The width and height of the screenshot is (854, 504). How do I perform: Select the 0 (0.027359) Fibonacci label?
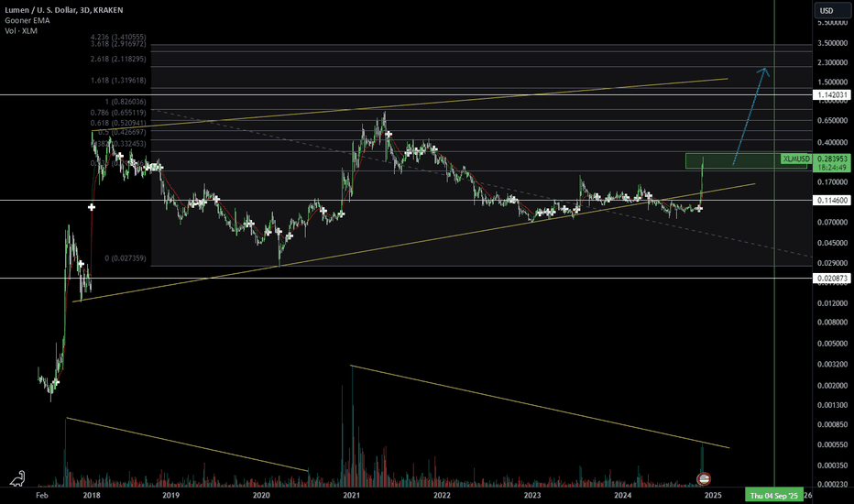tap(126, 258)
